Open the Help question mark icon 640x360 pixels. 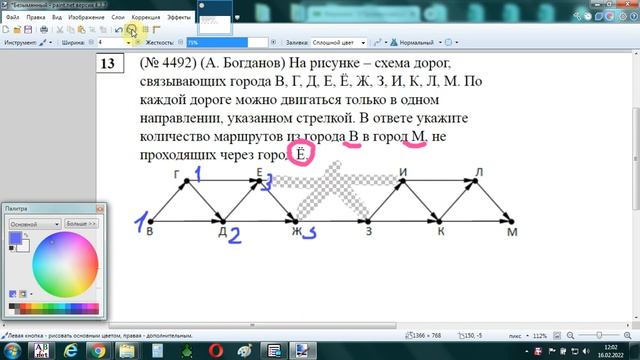coord(634,16)
